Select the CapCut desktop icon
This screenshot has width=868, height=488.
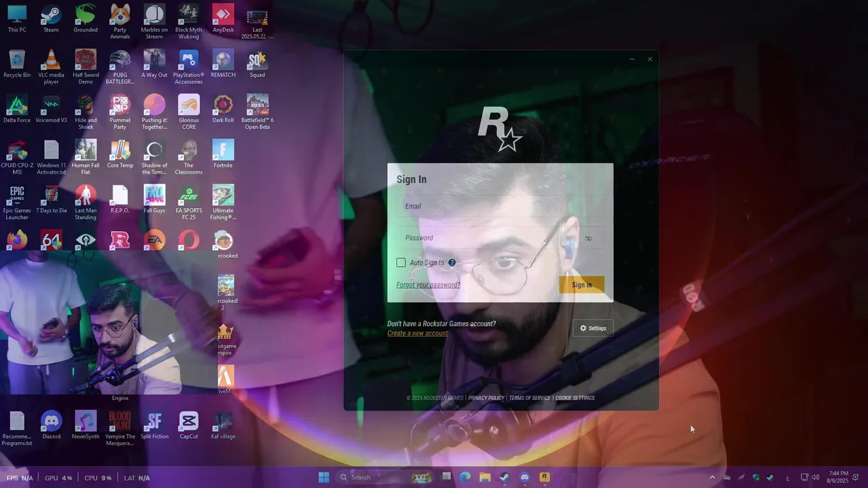189,425
